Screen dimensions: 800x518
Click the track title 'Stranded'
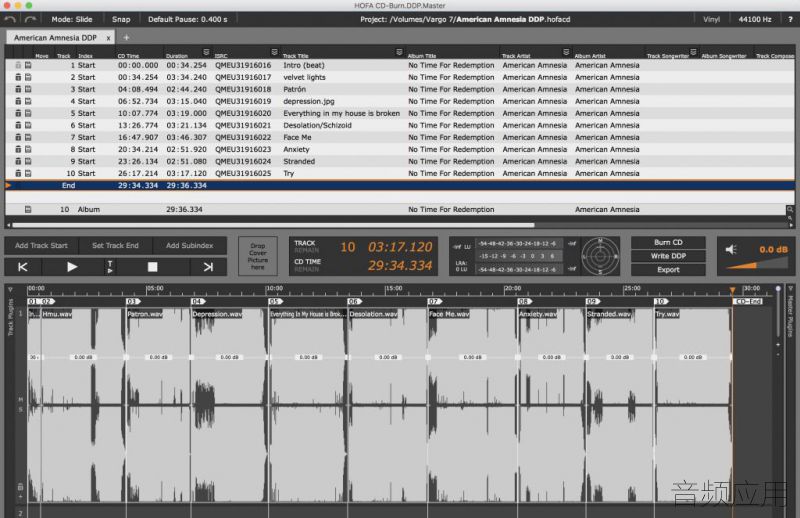299,161
